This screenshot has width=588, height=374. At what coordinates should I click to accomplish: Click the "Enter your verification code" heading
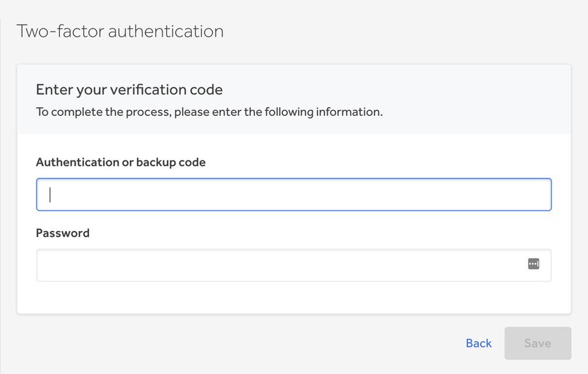click(129, 90)
